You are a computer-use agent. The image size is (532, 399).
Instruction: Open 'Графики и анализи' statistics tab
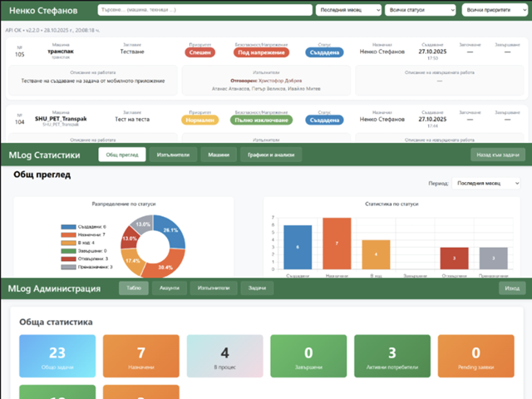pos(271,155)
